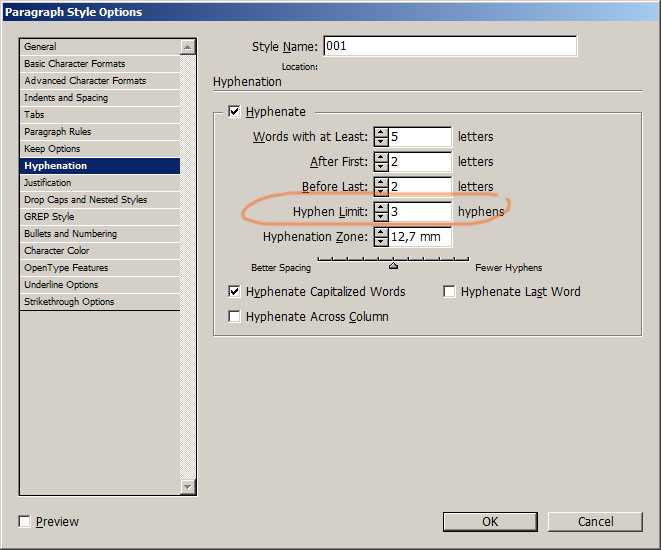Increase Before Last letters value

coord(381,182)
